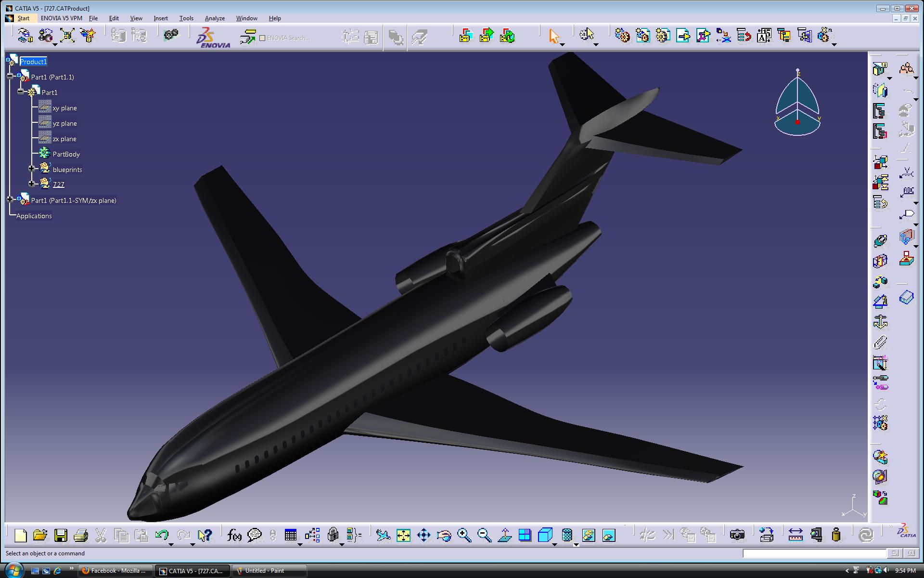Open the Insert menu
Viewport: 924px width, 578px height.
[161, 18]
